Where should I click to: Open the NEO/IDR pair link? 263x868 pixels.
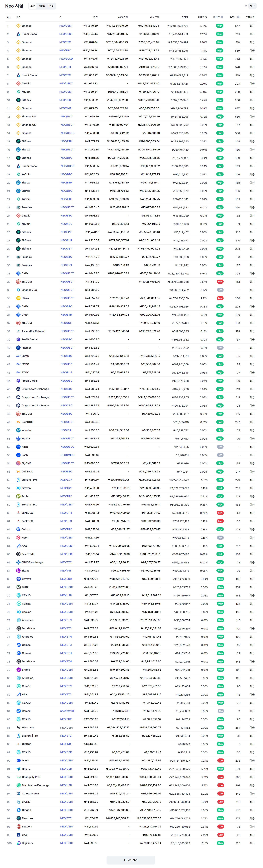pyautogui.click(x=66, y=430)
